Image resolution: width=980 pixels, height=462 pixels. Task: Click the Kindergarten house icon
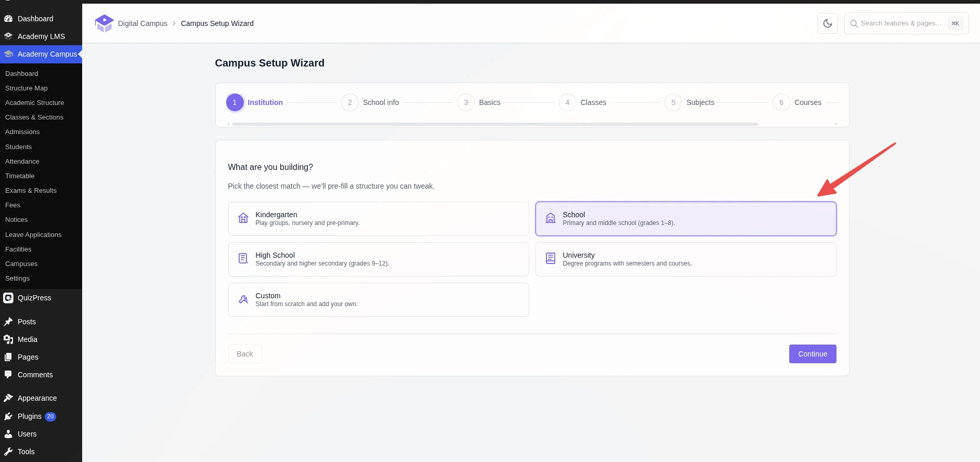243,218
